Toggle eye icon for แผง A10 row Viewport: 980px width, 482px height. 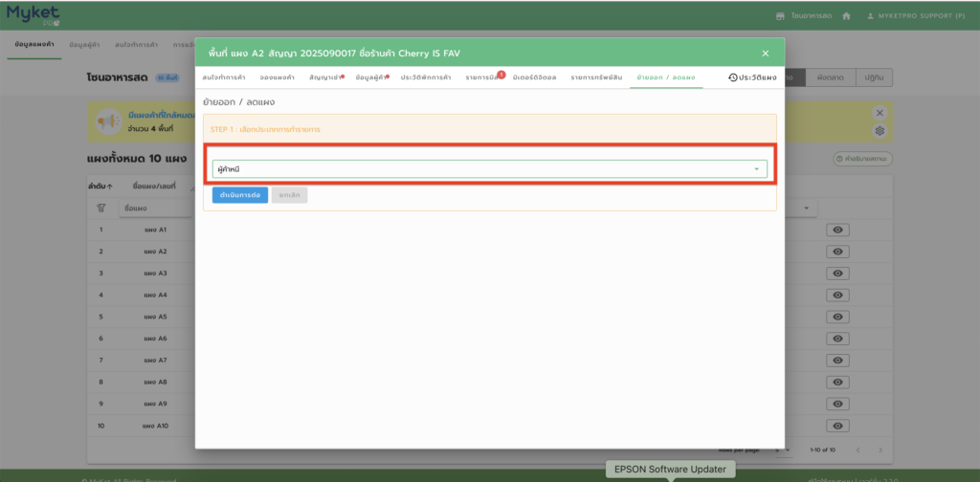pyautogui.click(x=836, y=426)
